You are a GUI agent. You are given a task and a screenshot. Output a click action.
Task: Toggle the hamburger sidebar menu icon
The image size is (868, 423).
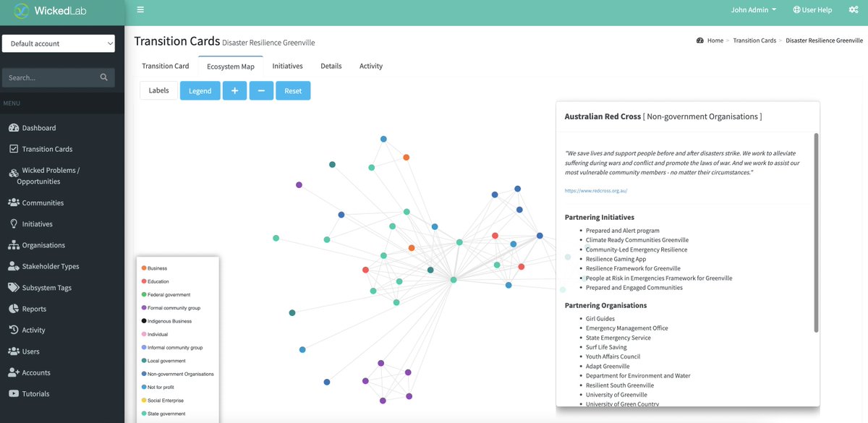click(x=140, y=10)
